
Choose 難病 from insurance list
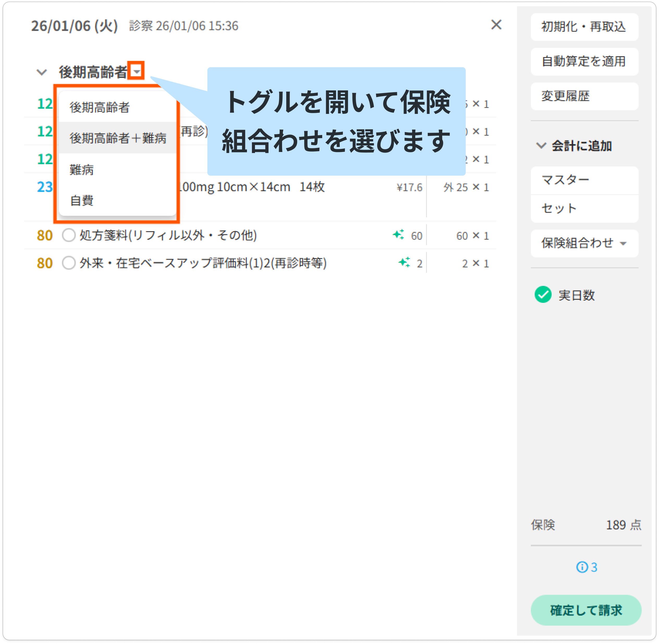[82, 169]
